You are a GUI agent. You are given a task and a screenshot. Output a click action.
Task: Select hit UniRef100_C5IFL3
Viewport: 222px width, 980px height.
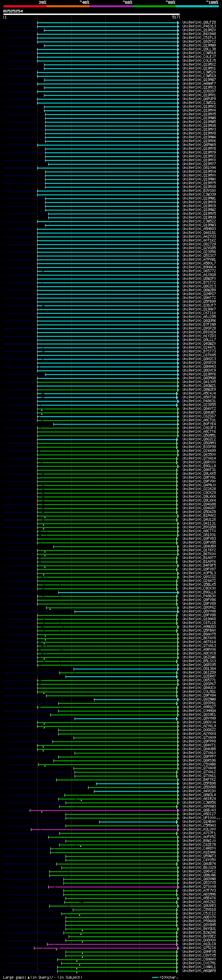point(199,38)
